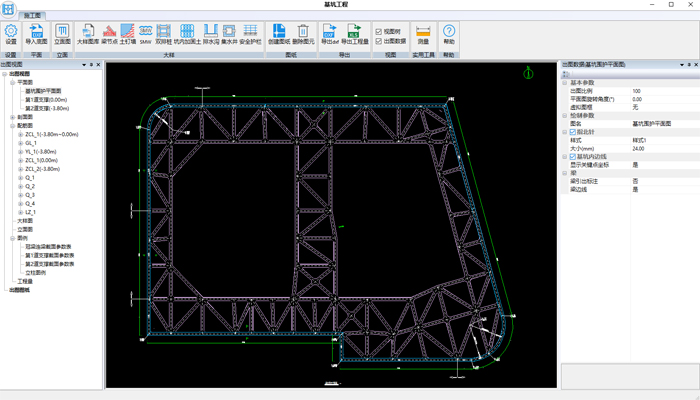The width and height of the screenshot is (700, 400).
Task: Expand the ZCL_1(-3.80m~0.00m) tree node
Action: point(20,134)
